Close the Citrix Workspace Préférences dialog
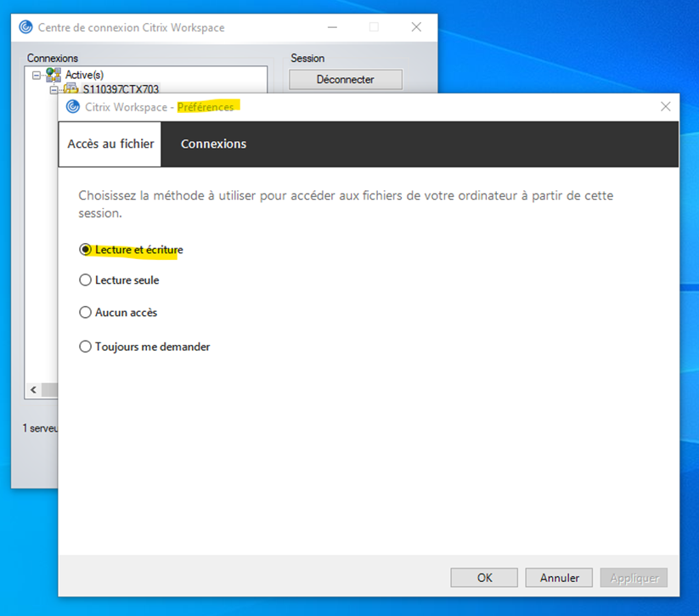Viewport: 699px width, 616px height. [665, 107]
